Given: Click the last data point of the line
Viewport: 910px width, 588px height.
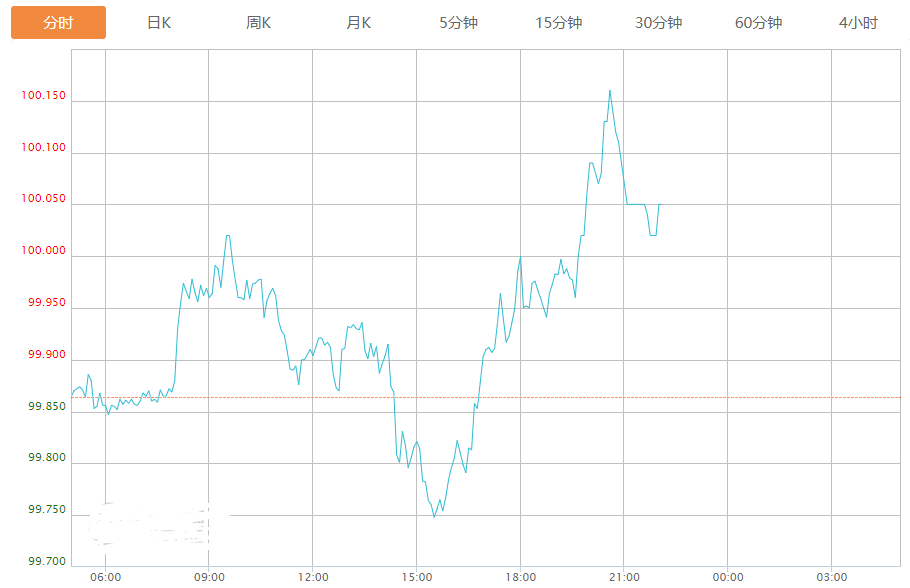Looking at the screenshot, I should pos(660,204).
